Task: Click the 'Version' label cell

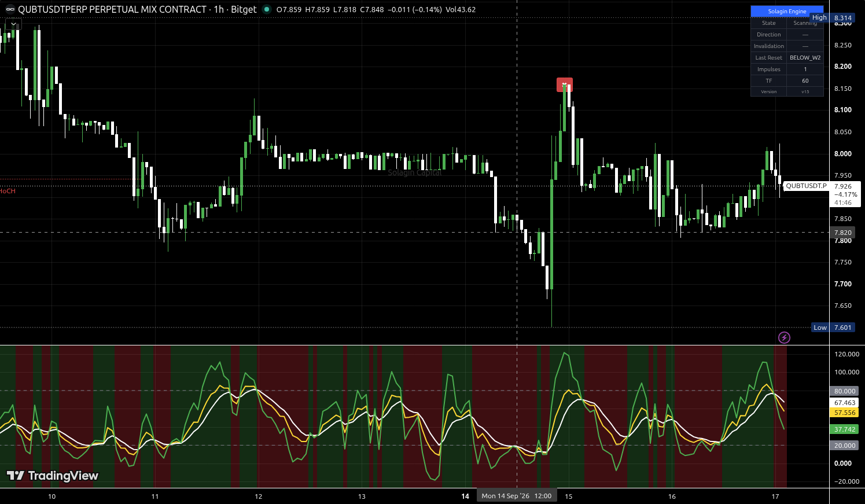Action: [x=768, y=91]
